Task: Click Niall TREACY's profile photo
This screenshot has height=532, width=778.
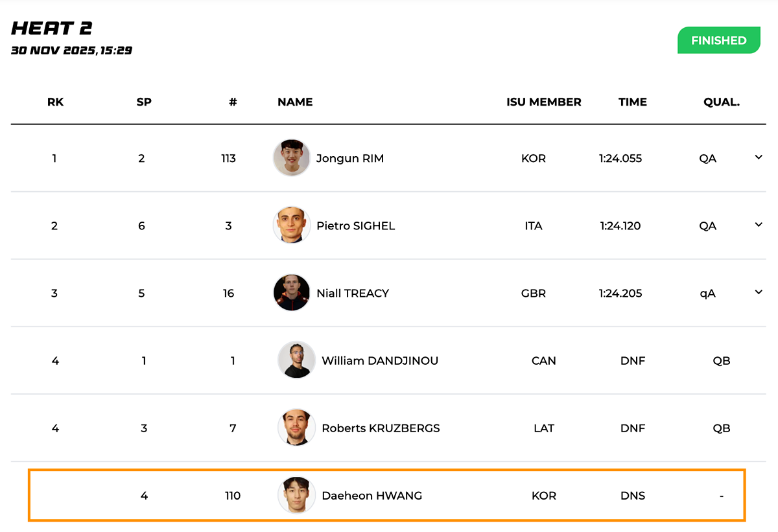Action: point(292,293)
